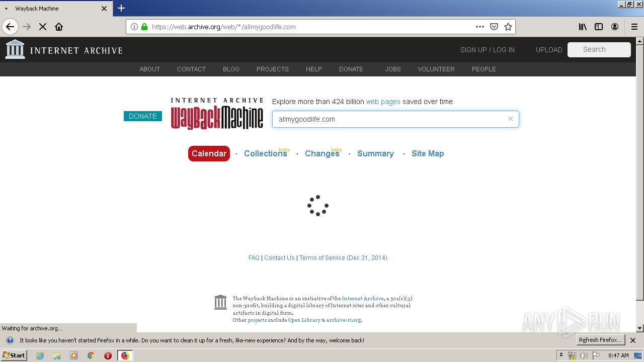Switch to Collections tab
The image size is (644, 362).
(x=265, y=153)
